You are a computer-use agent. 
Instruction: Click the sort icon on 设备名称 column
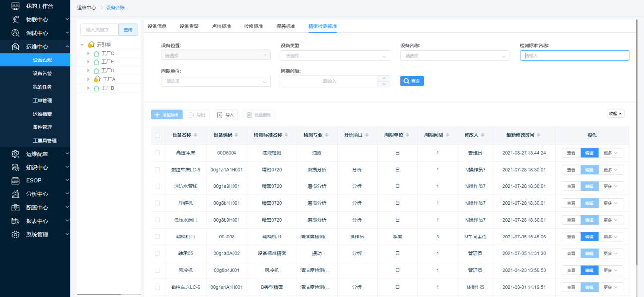coord(195,135)
